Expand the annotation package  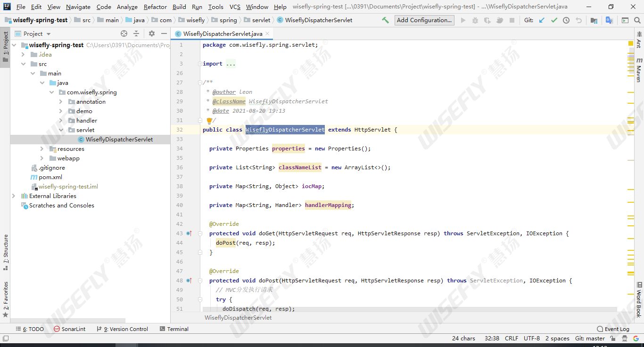(61, 102)
